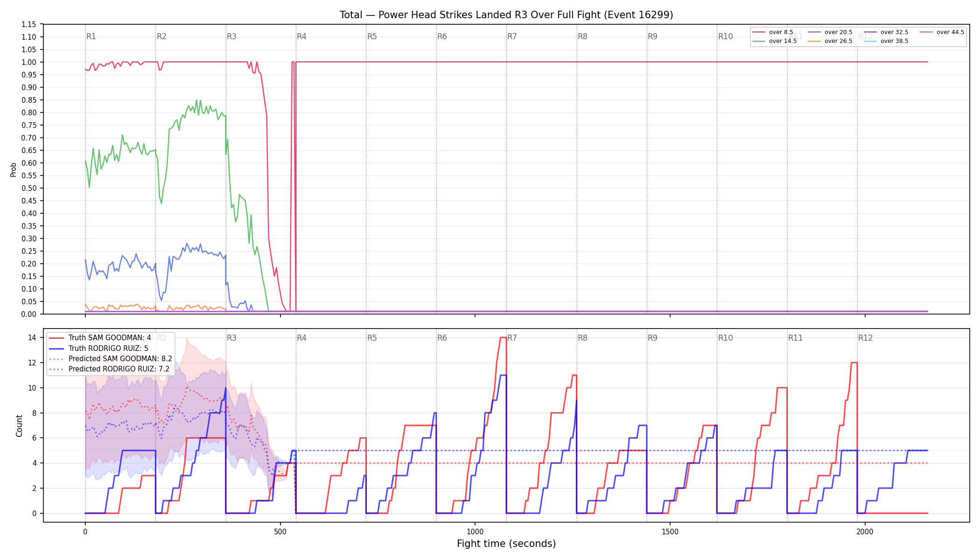This screenshot has width=980, height=560.
Task: Select the 'over 38.5' legend entry
Action: (x=886, y=41)
